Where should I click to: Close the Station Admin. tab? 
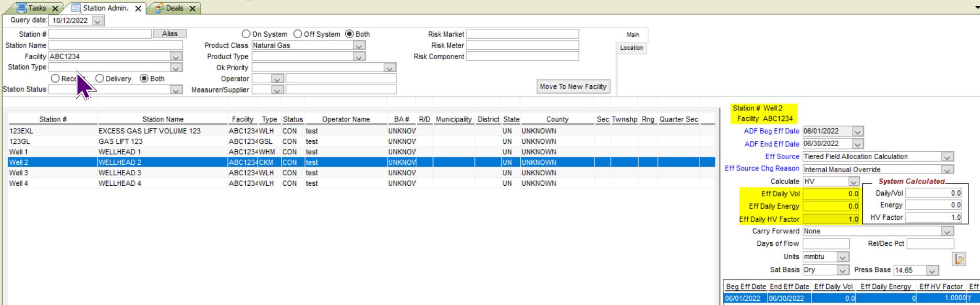point(138,8)
